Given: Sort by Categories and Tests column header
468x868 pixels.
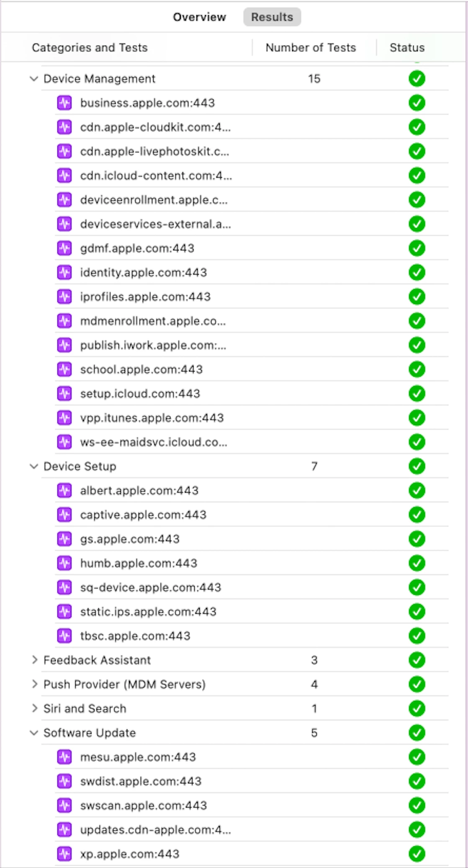Looking at the screenshot, I should [90, 48].
